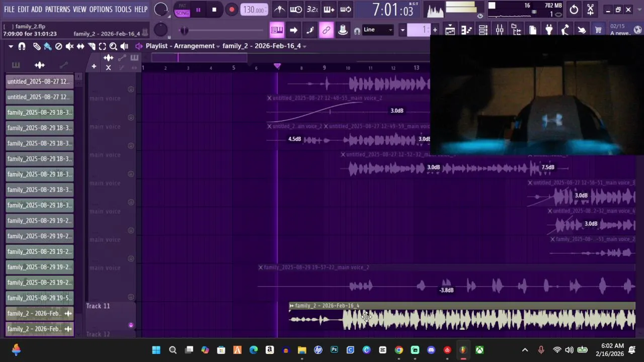Open the FILE menu
Image resolution: width=644 pixels, height=362 pixels.
tap(9, 9)
